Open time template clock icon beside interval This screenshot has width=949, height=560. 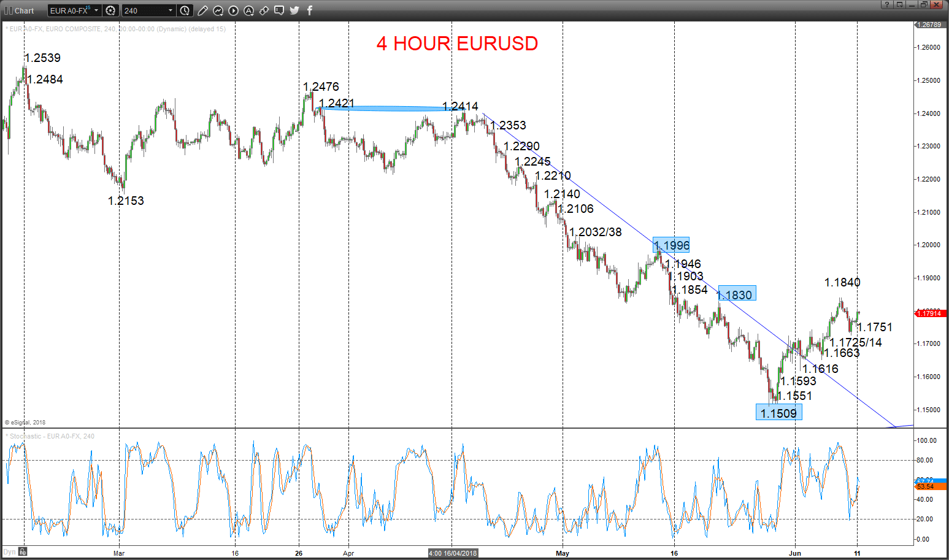tap(185, 10)
